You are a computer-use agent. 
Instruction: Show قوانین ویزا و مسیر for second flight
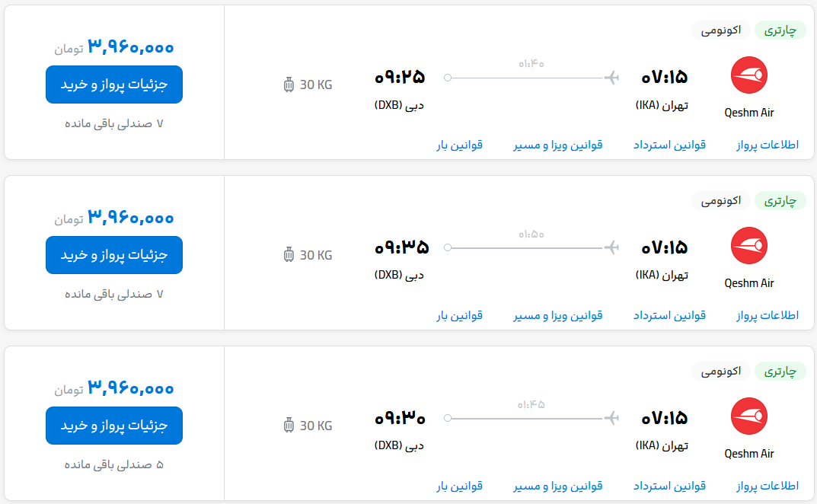(558, 315)
